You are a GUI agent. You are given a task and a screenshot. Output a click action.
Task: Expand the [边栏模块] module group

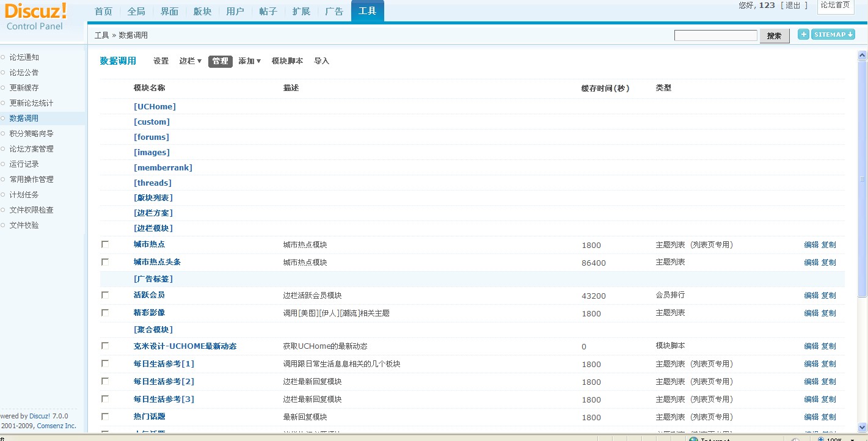(x=153, y=228)
